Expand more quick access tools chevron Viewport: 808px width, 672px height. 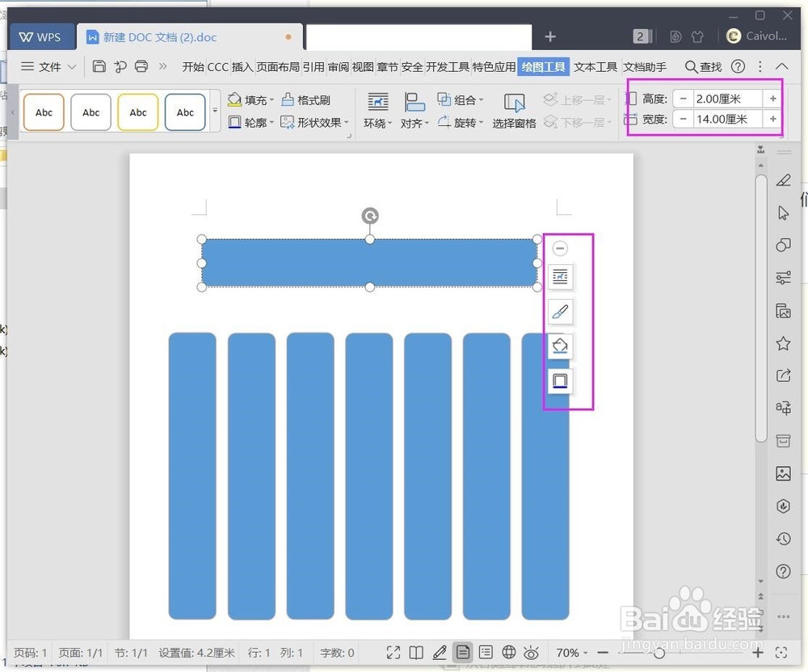pyautogui.click(x=163, y=66)
